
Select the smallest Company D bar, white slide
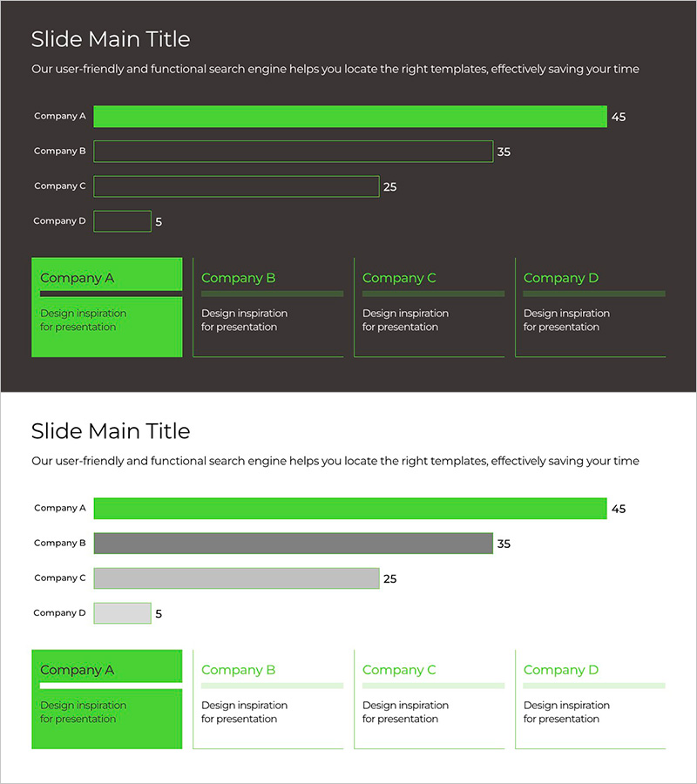coord(122,613)
